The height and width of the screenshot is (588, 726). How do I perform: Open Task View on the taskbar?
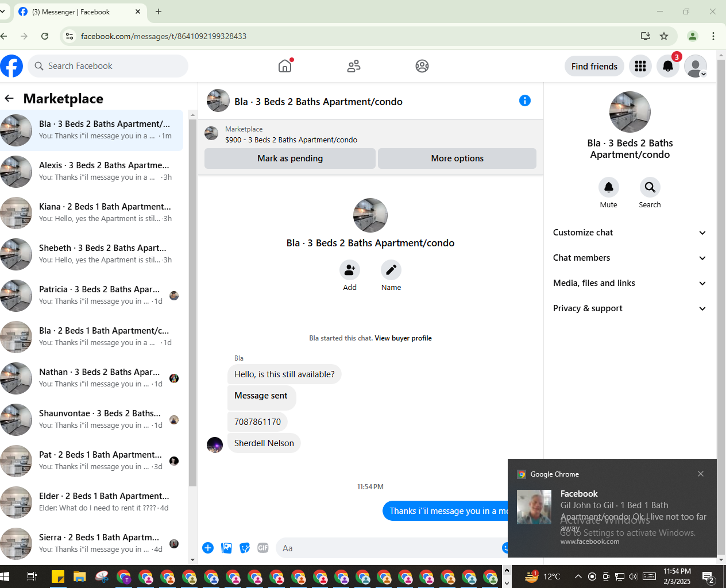(x=32, y=577)
